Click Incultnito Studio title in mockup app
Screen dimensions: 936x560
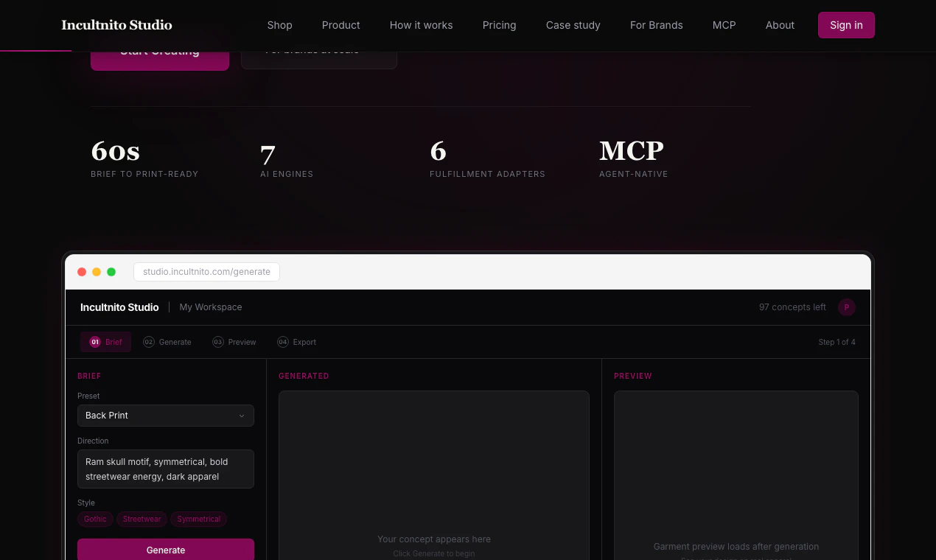[119, 307]
